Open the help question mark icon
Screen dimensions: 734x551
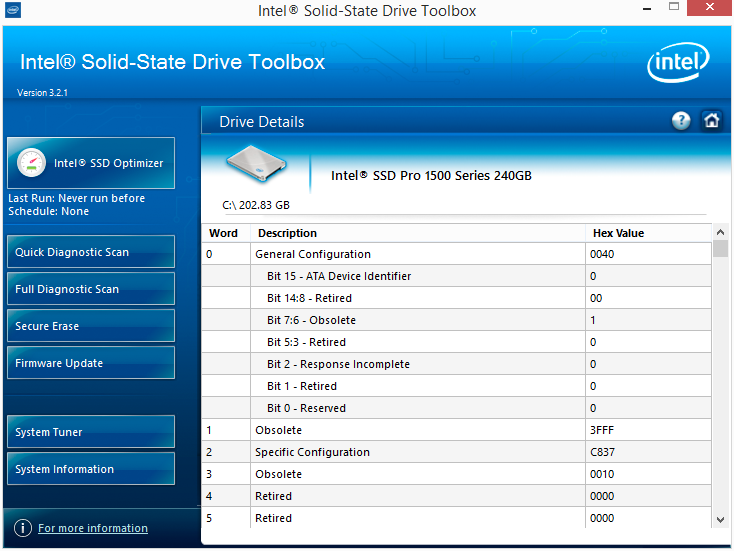tap(681, 121)
